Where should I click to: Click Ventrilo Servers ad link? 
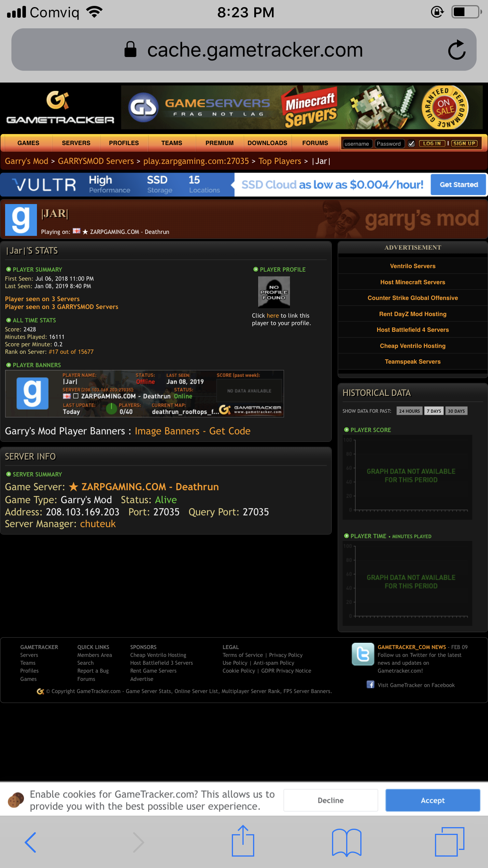(x=413, y=266)
